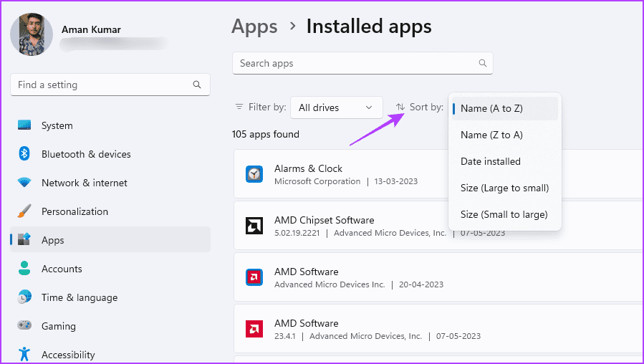Sort by Size (Large to small)
Viewport: 644px width, 364px height.
pos(505,188)
